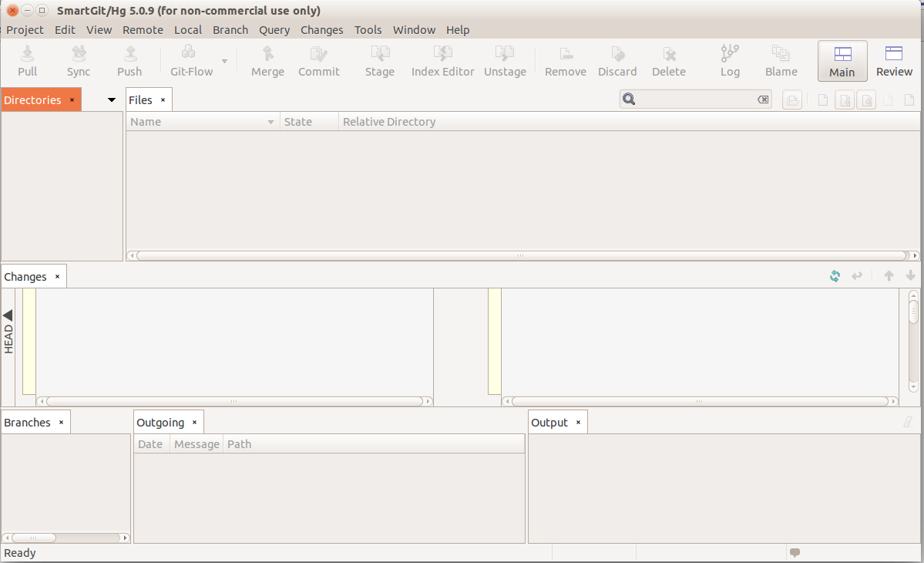
Task: Switch to the Main perspective
Action: click(842, 61)
